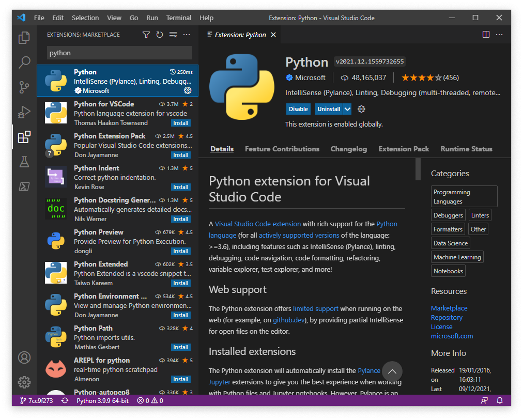Switch to the Extension Pack tab
Viewport: 523px width, 420px height.
tap(404, 149)
